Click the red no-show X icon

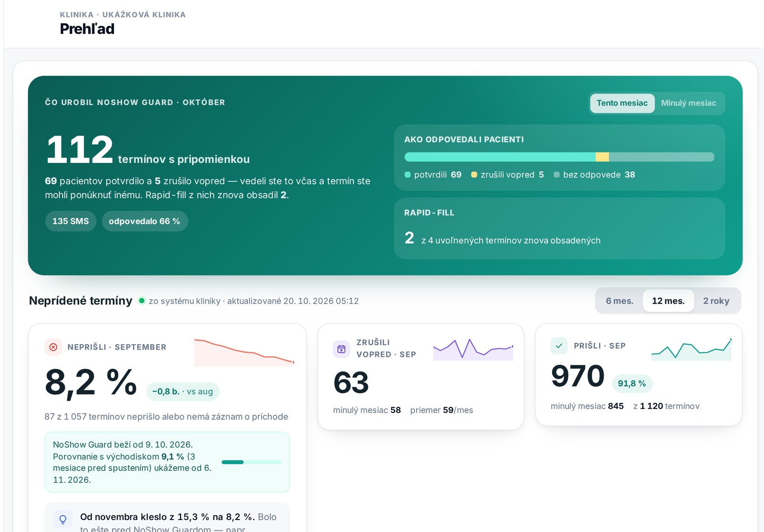(53, 347)
